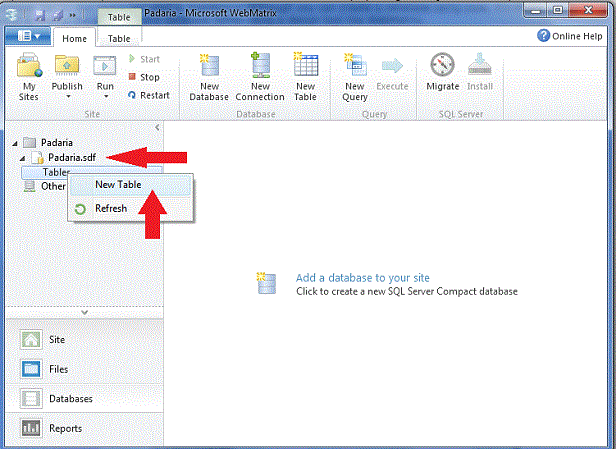
Task: Open My Sites in the ribbon
Action: tap(29, 77)
